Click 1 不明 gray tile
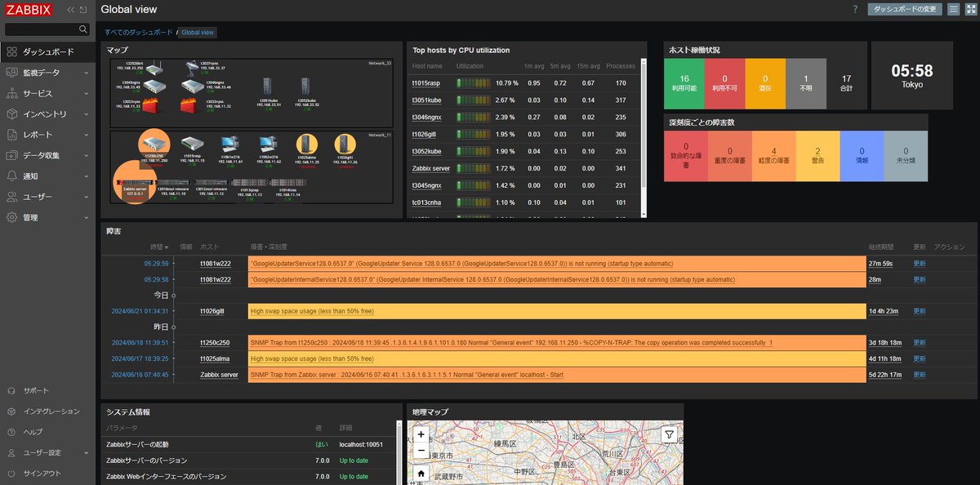This screenshot has width=980, height=485. [x=805, y=83]
